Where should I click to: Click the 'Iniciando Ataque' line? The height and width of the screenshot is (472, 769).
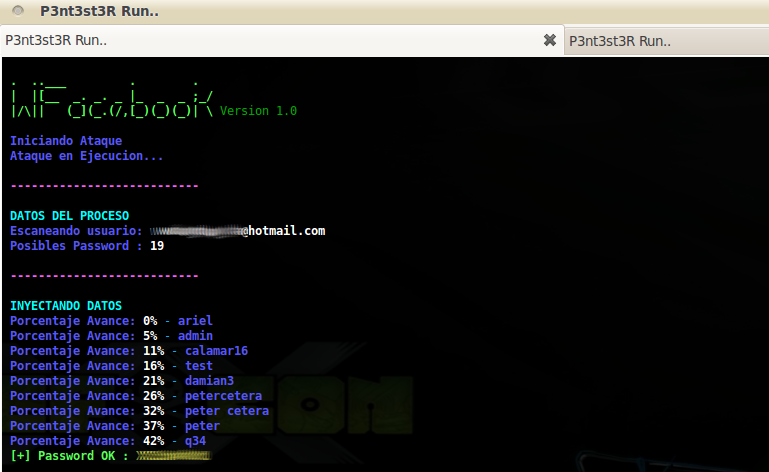[66, 141]
